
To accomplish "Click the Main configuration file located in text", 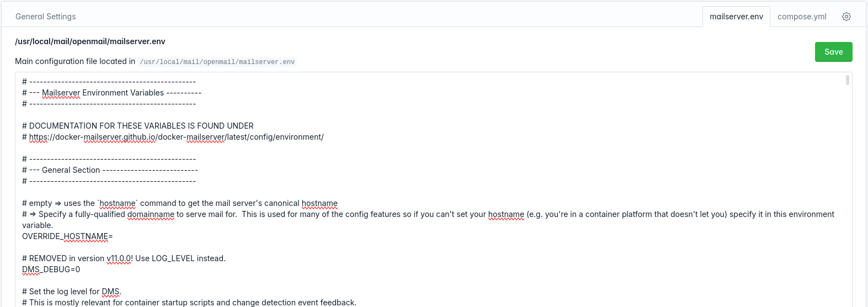I will 75,61.
